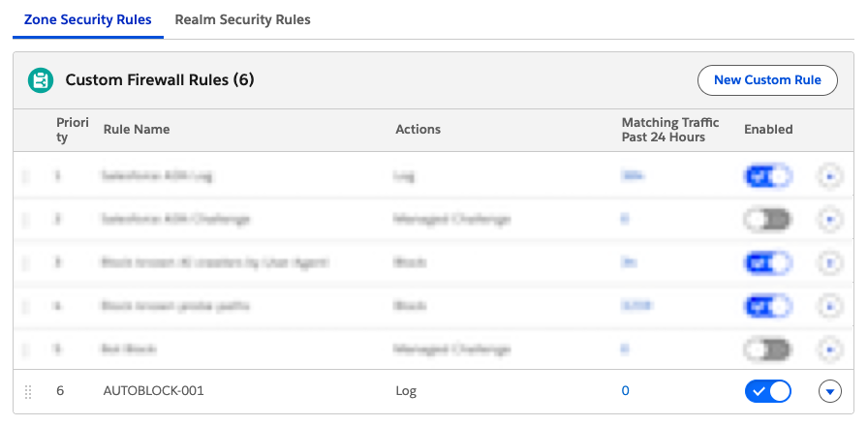Open the actions dropdown for priority 1 rule
Screen dimensions: 868x426
coord(830,176)
